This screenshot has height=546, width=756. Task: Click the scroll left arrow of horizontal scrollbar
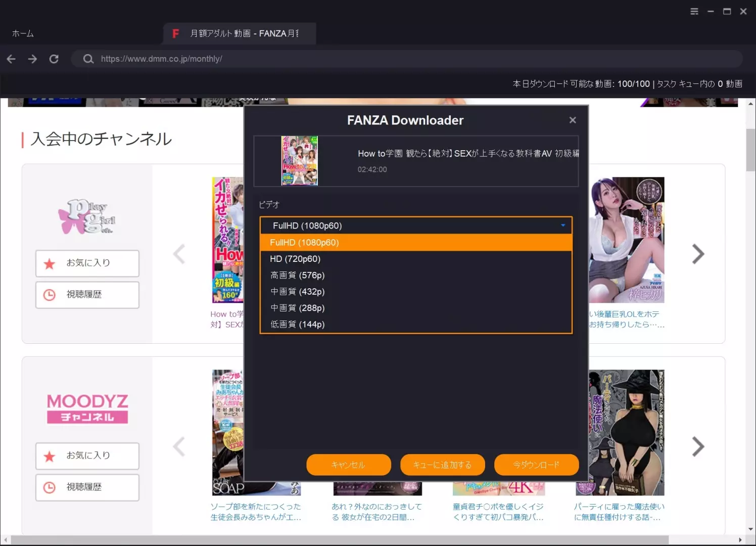point(5,540)
